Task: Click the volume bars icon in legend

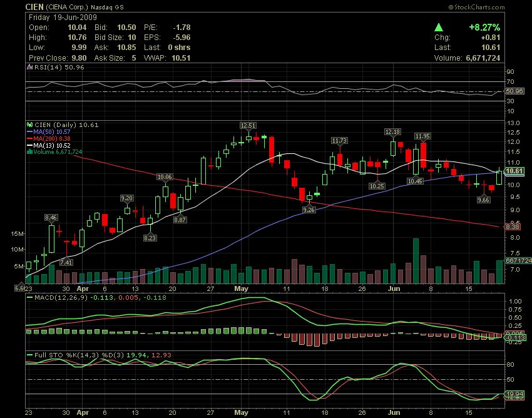Action: [x=29, y=151]
